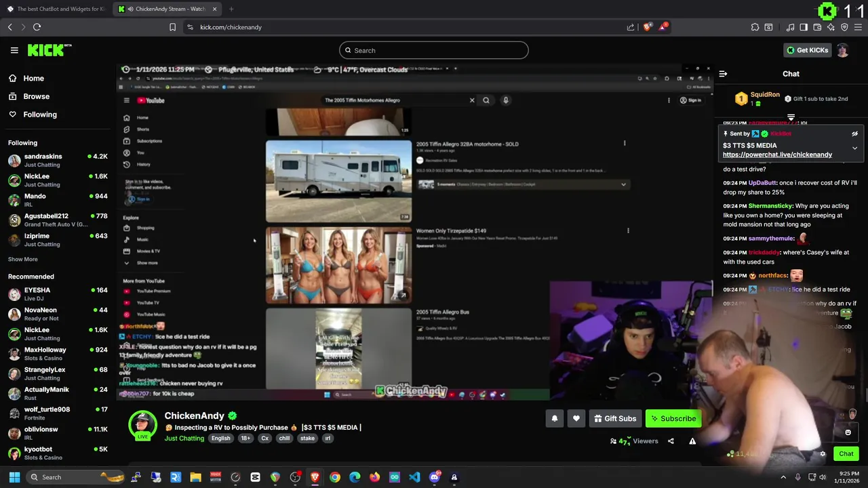868x488 pixels.
Task: Open the Brave main menu
Action: (859, 27)
